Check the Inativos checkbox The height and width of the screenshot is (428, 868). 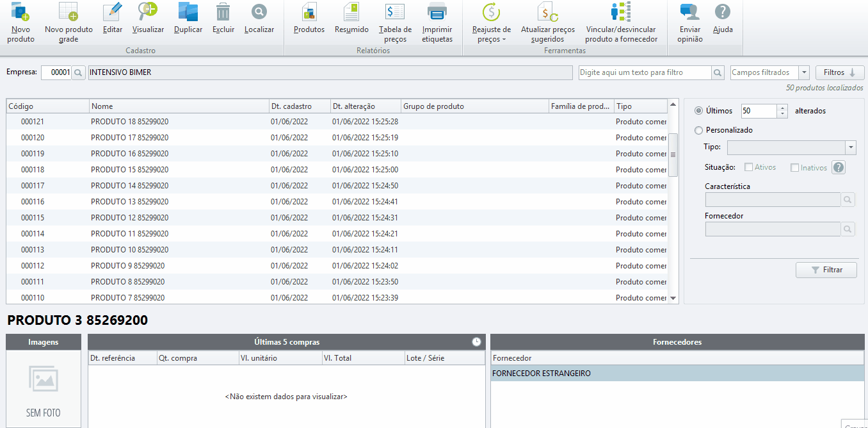[x=795, y=167]
